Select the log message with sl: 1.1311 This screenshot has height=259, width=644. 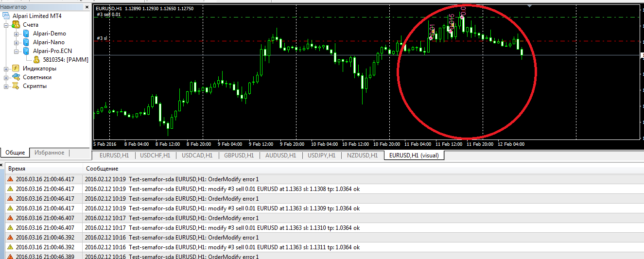(x=222, y=247)
